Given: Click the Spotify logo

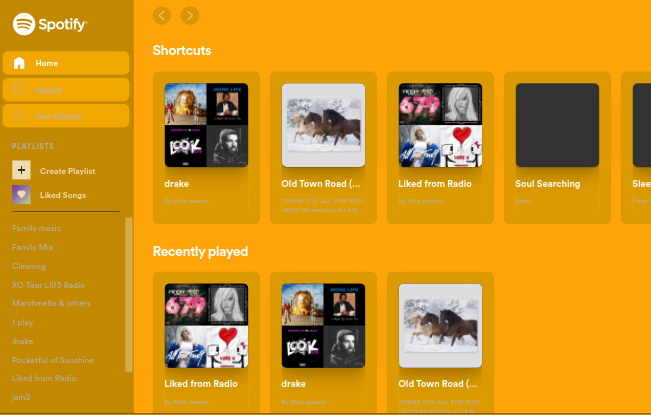Looking at the screenshot, I should pos(50,24).
